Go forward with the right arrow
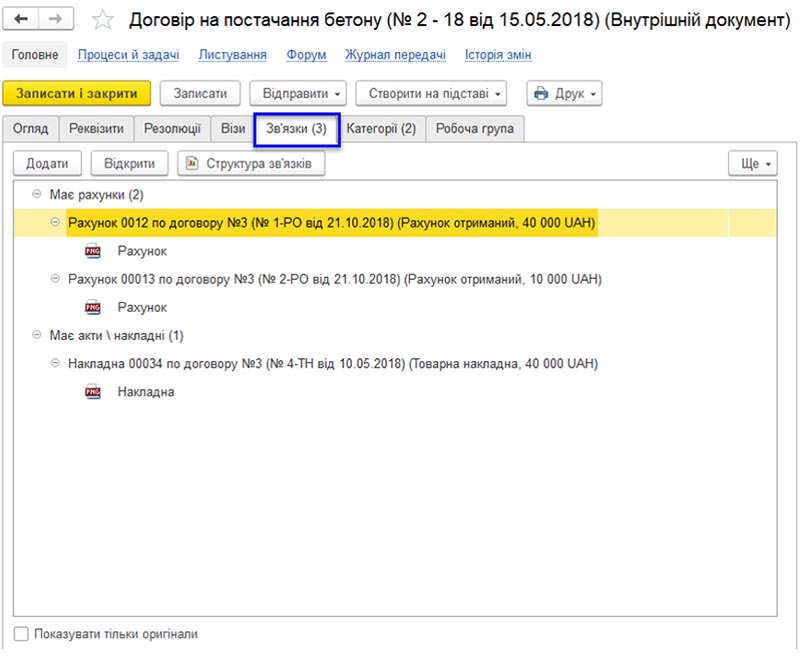This screenshot has width=800, height=657. [x=56, y=19]
